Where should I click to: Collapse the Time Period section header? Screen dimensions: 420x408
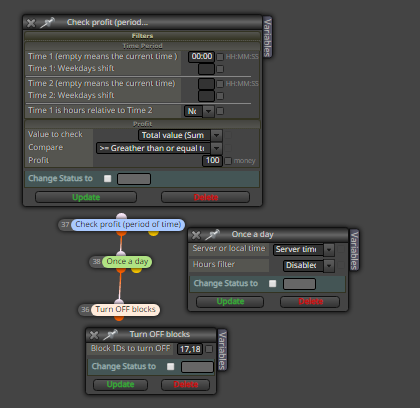coord(142,46)
